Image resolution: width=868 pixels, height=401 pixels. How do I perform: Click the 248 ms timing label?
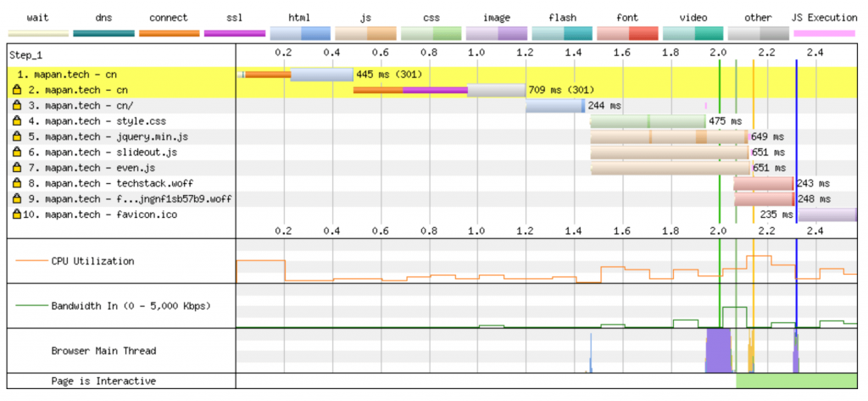(x=814, y=198)
